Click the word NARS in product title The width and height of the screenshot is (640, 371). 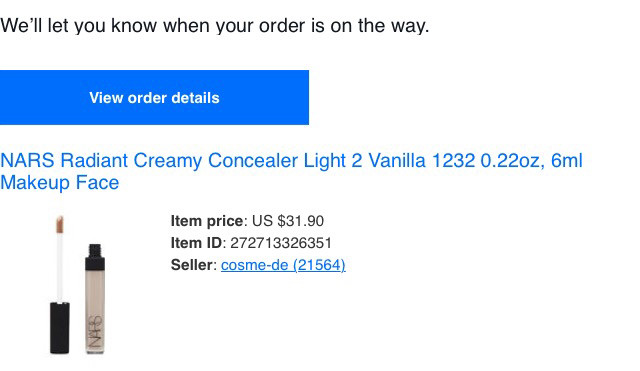[x=27, y=160]
